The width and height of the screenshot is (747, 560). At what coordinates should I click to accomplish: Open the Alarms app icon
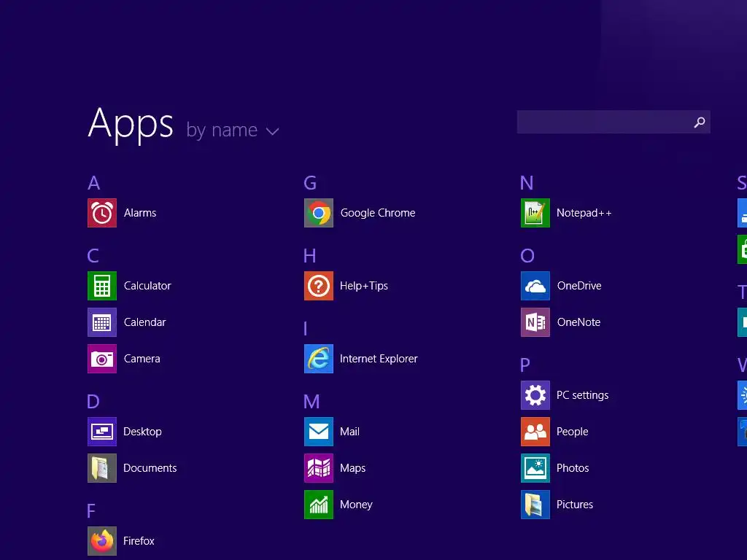point(102,213)
